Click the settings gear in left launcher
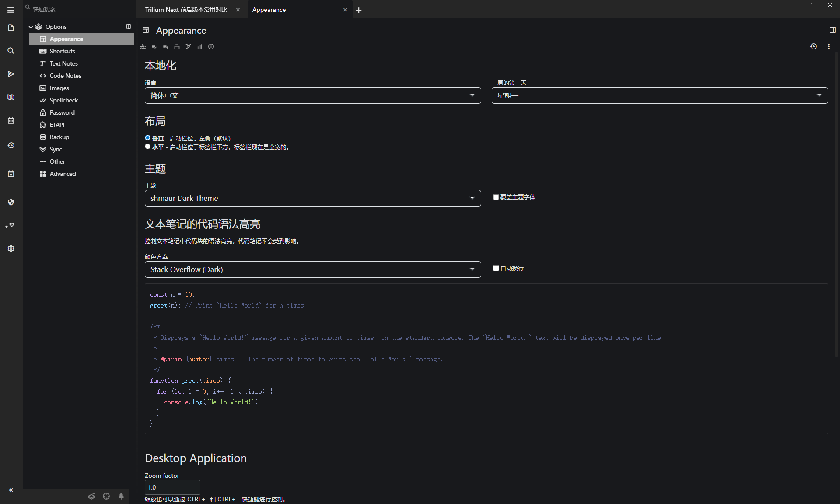 click(11, 248)
